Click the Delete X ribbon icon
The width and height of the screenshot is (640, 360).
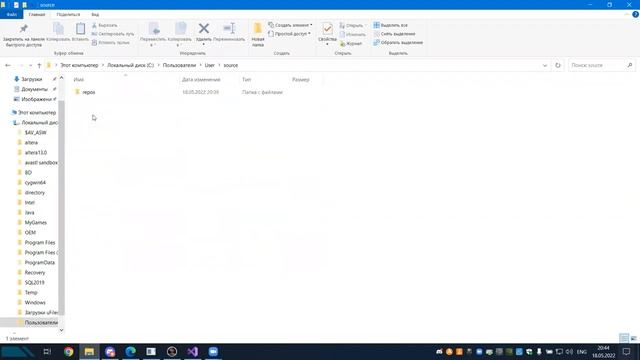coord(203,33)
